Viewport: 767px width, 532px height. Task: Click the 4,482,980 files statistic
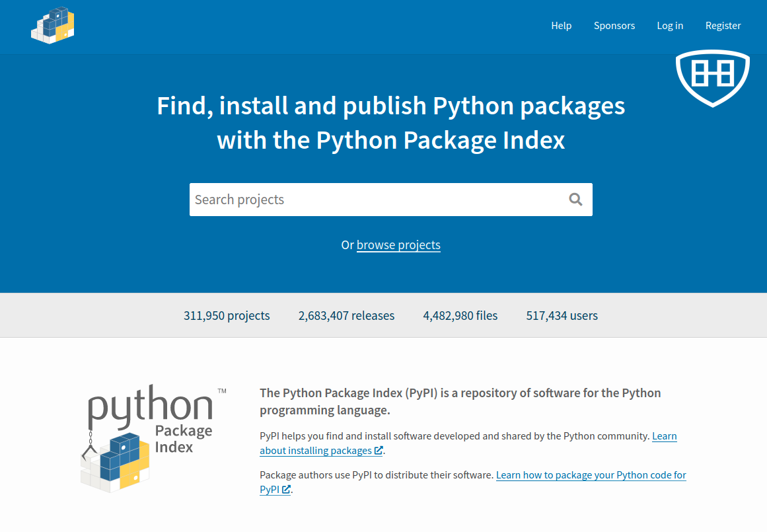(460, 316)
